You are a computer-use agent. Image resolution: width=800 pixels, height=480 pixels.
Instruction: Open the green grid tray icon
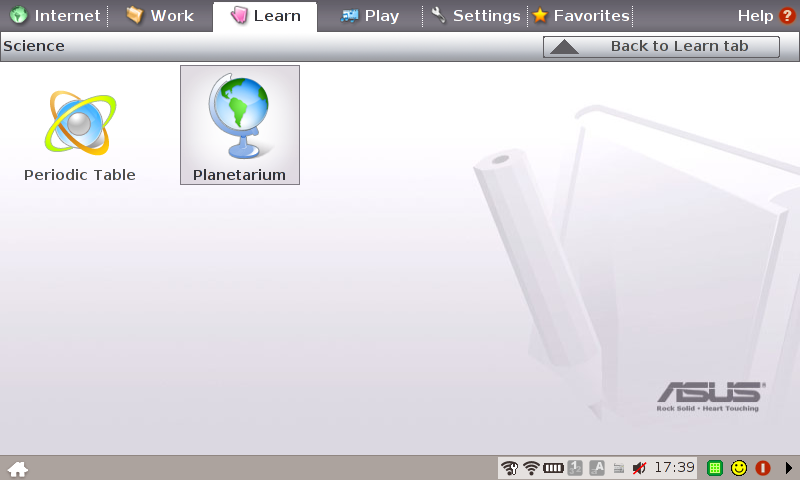coord(715,468)
